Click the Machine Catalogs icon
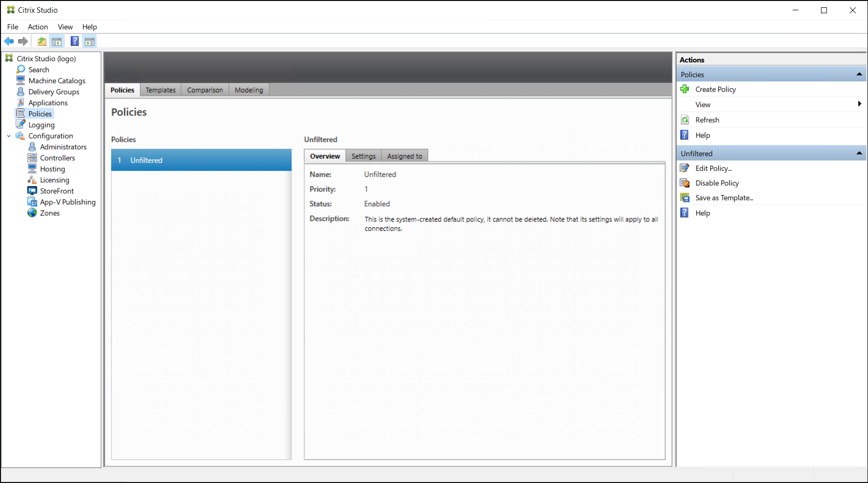The width and height of the screenshot is (868, 483). pyautogui.click(x=21, y=80)
